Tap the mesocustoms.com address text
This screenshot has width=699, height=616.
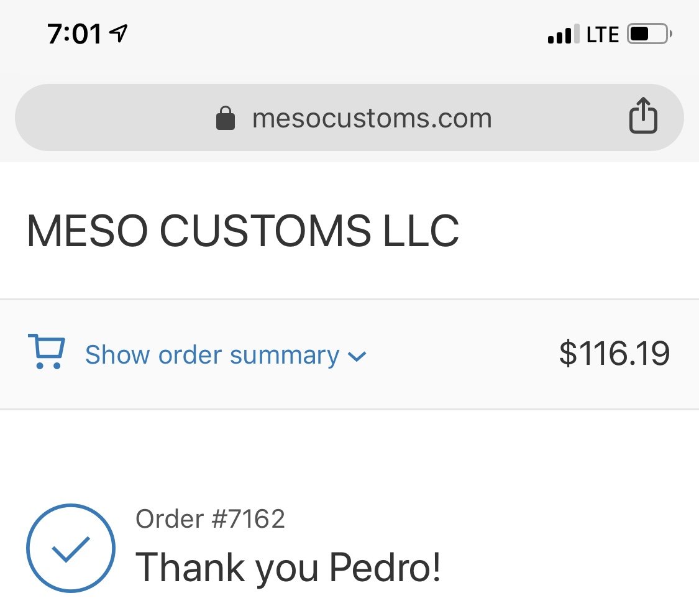click(x=372, y=119)
